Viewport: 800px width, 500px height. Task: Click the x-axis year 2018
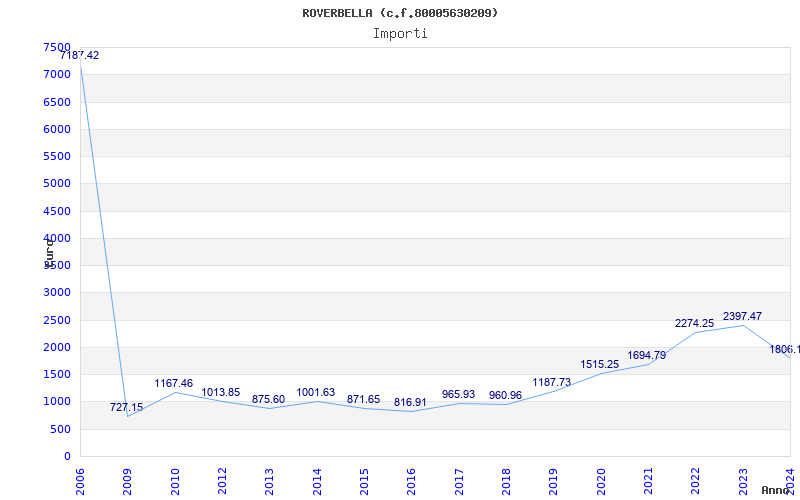506,482
